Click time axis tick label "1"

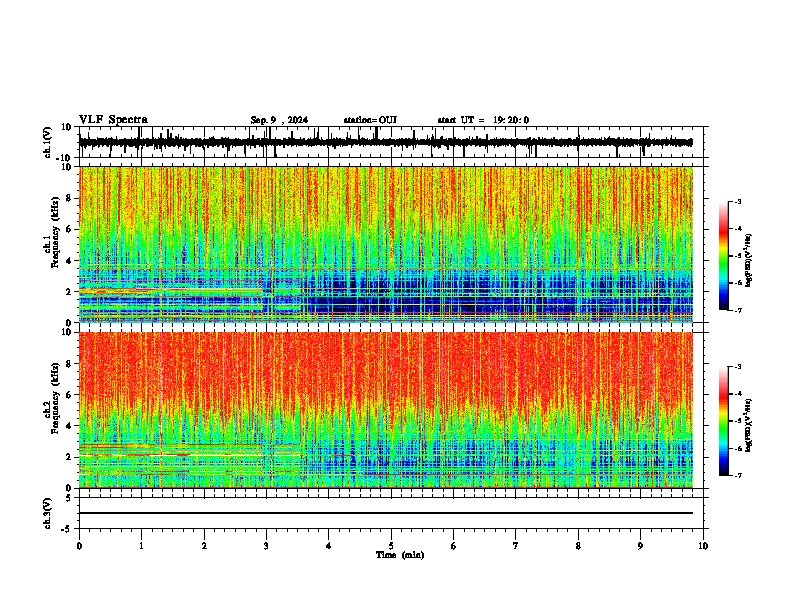pos(141,546)
